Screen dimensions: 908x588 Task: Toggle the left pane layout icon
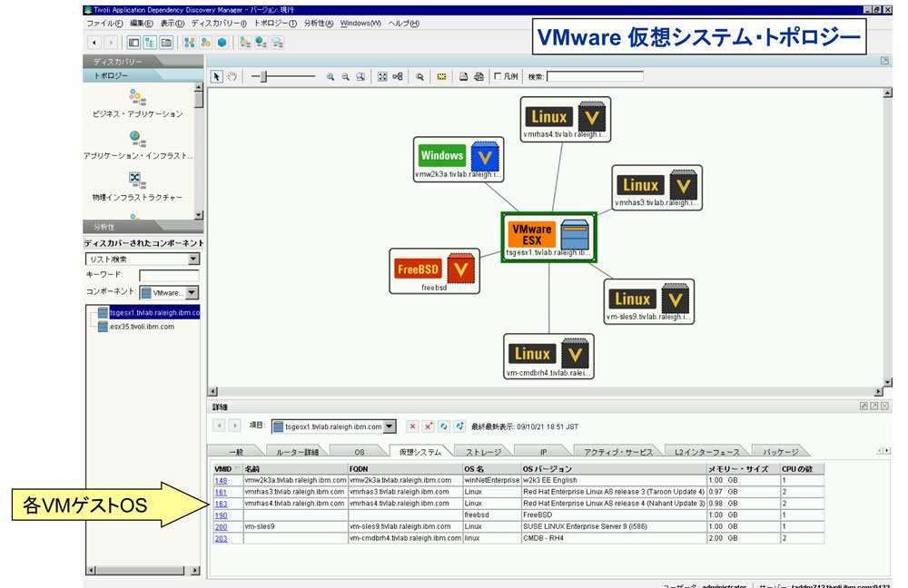tap(133, 43)
